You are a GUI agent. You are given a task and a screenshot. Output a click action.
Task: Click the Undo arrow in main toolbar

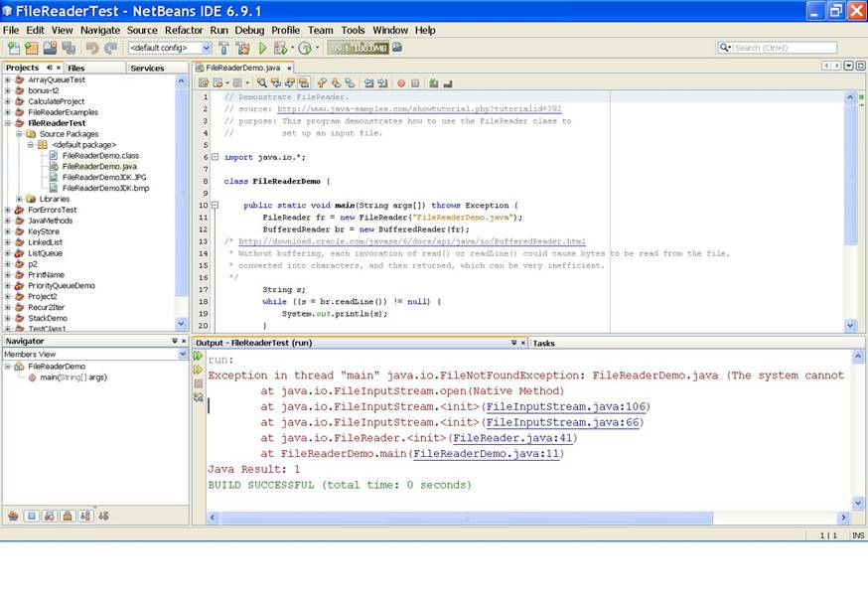tap(91, 48)
